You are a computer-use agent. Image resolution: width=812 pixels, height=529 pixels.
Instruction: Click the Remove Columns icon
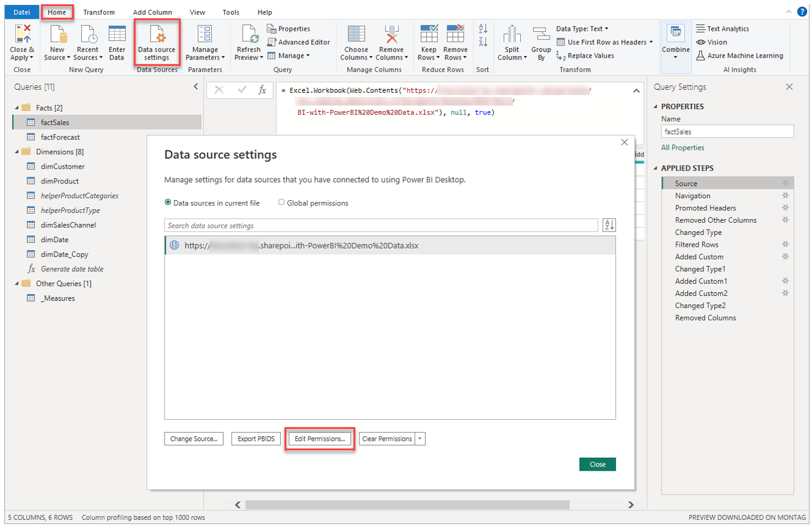click(x=391, y=34)
